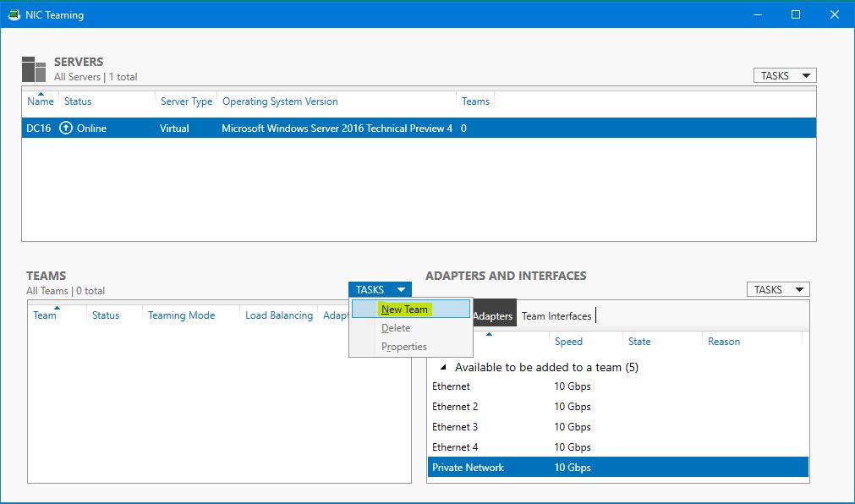Maximize the NIC Teaming window

click(x=796, y=14)
